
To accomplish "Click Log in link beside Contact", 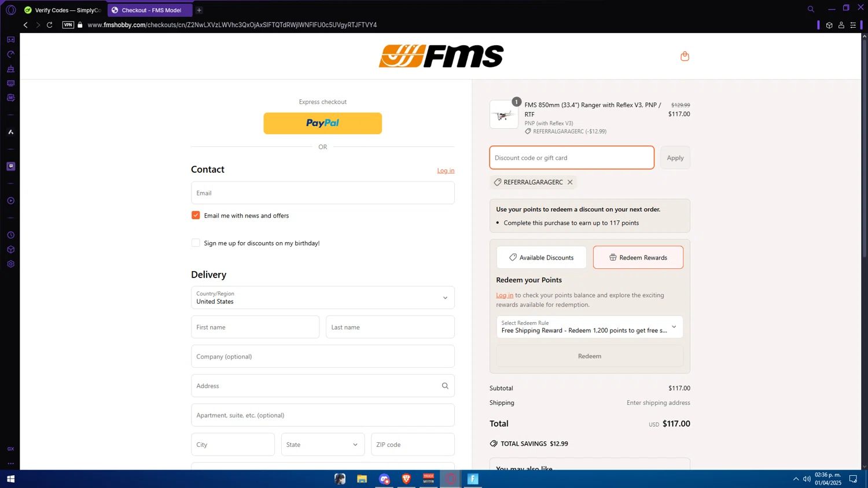I will [x=446, y=171].
